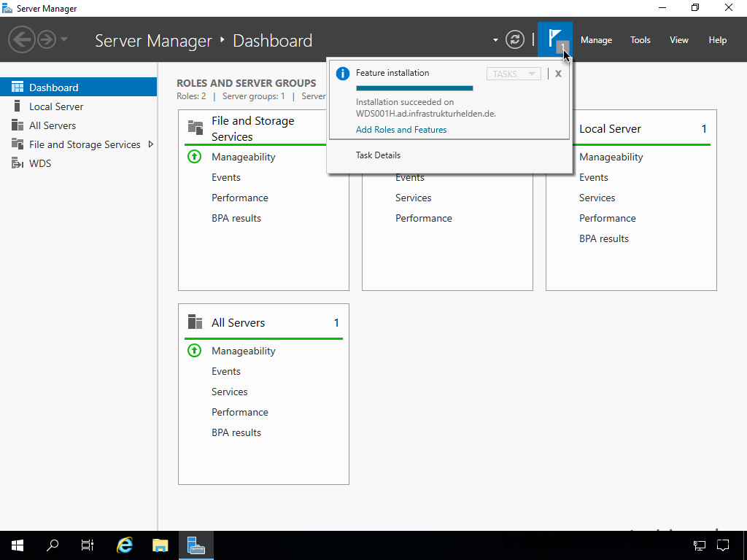Viewport: 747px width, 560px height.
Task: Open the All Servers tile title
Action: pyautogui.click(x=238, y=322)
